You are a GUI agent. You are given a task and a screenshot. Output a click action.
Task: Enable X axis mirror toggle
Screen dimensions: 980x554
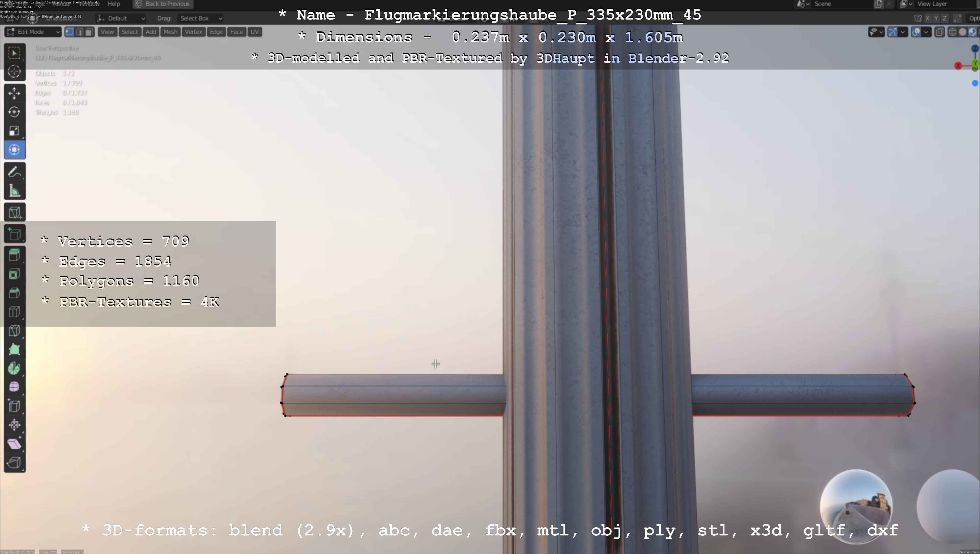[x=928, y=18]
